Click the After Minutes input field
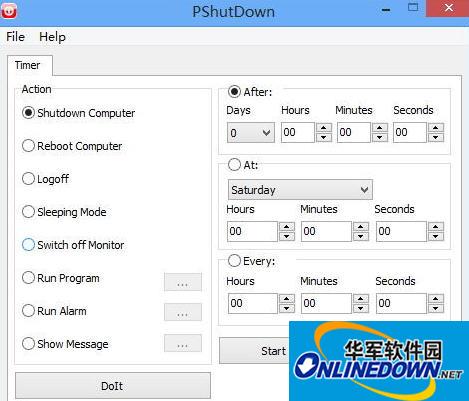Viewport: 469px width, 401px height. 354,133
